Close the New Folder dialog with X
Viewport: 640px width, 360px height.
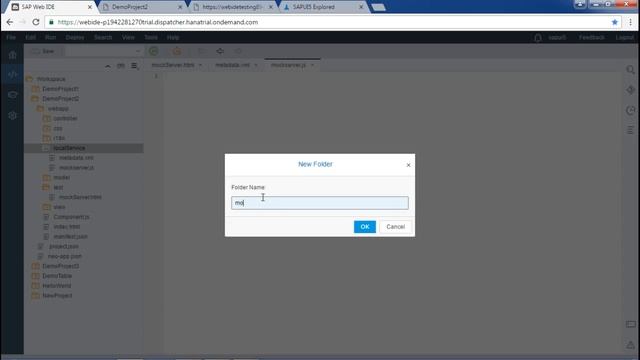click(x=408, y=165)
